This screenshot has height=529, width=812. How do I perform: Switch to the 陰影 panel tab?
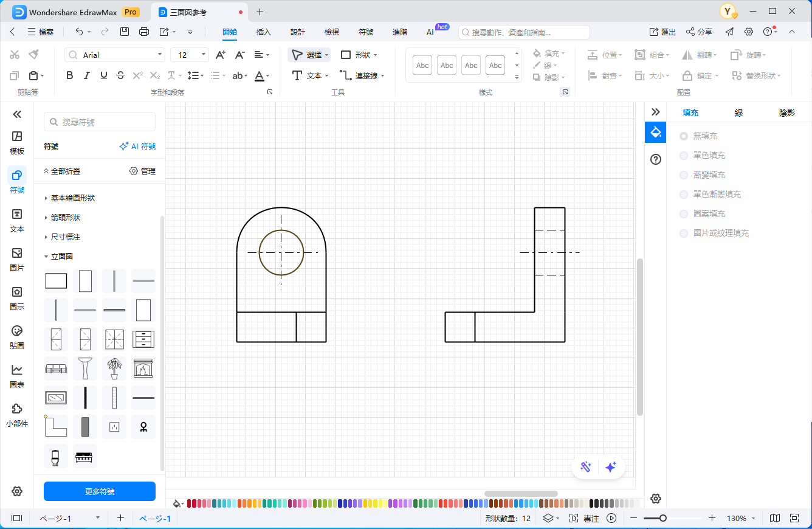click(786, 112)
